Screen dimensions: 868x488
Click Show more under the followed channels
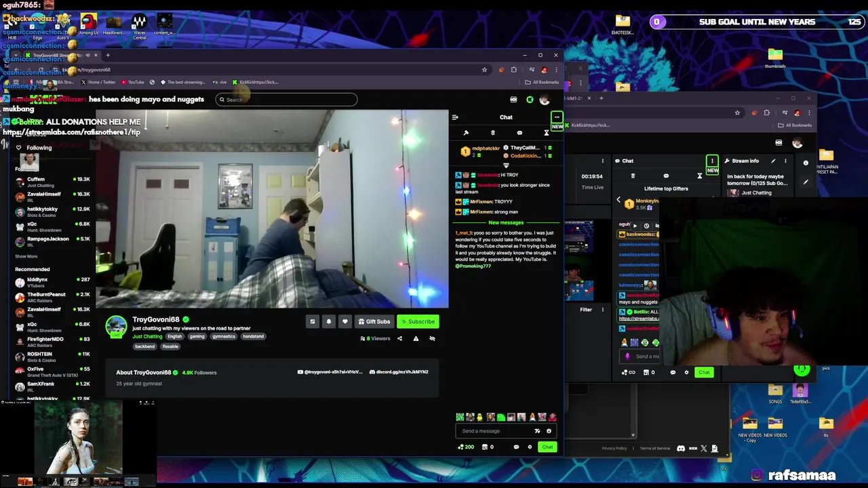[26, 256]
